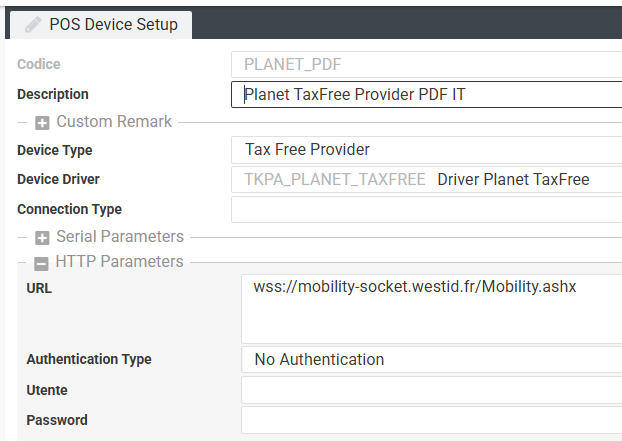Click the Authentication Type label
The width and height of the screenshot is (622, 441).
89,359
